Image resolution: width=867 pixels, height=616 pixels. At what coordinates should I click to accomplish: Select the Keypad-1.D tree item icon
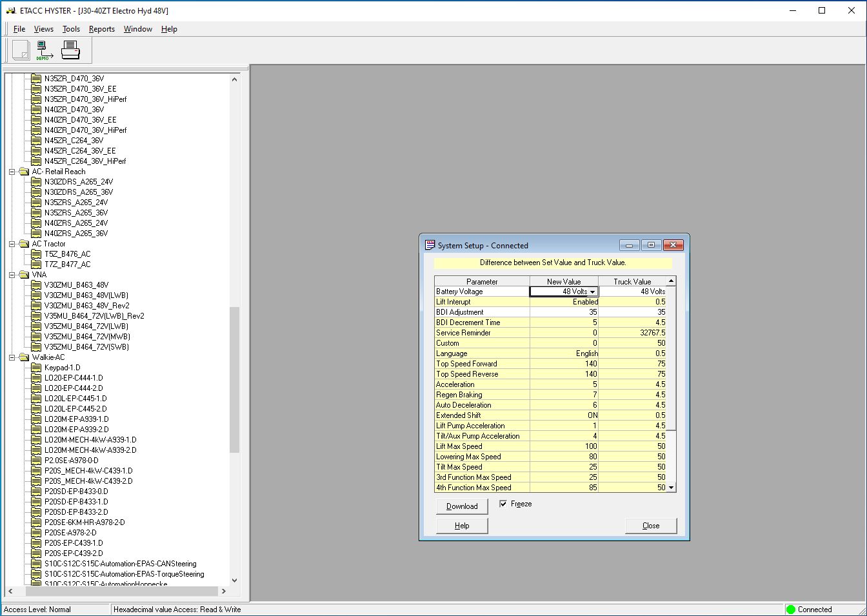coord(36,368)
